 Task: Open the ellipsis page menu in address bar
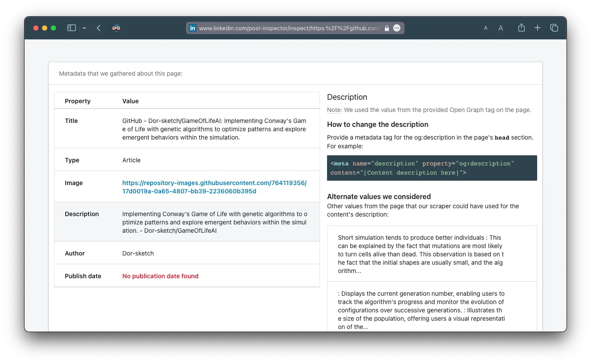pos(397,28)
